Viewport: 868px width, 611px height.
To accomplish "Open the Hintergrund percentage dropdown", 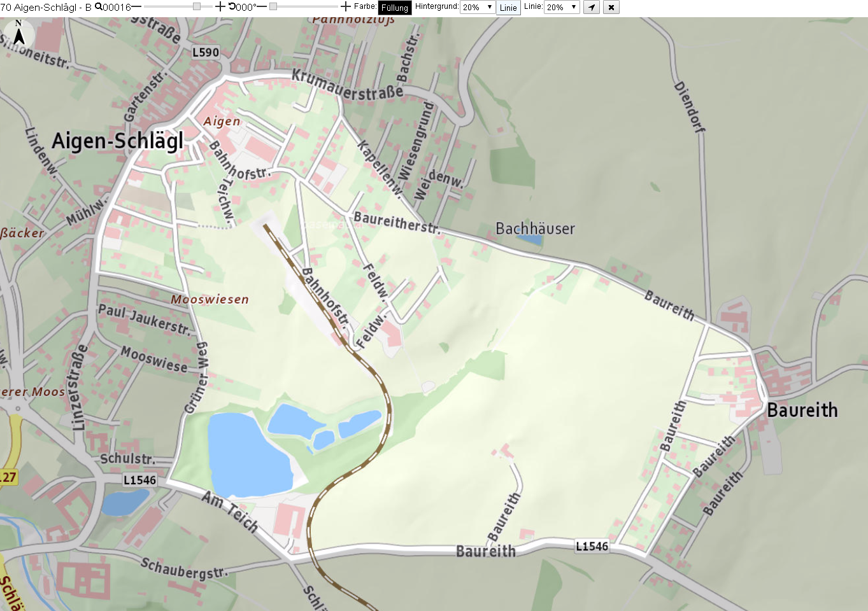I will [478, 7].
